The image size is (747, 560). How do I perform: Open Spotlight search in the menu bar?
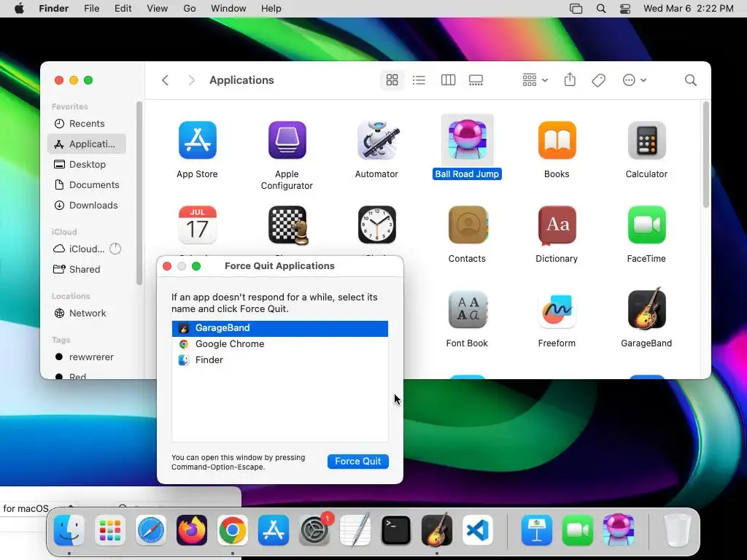pos(601,9)
